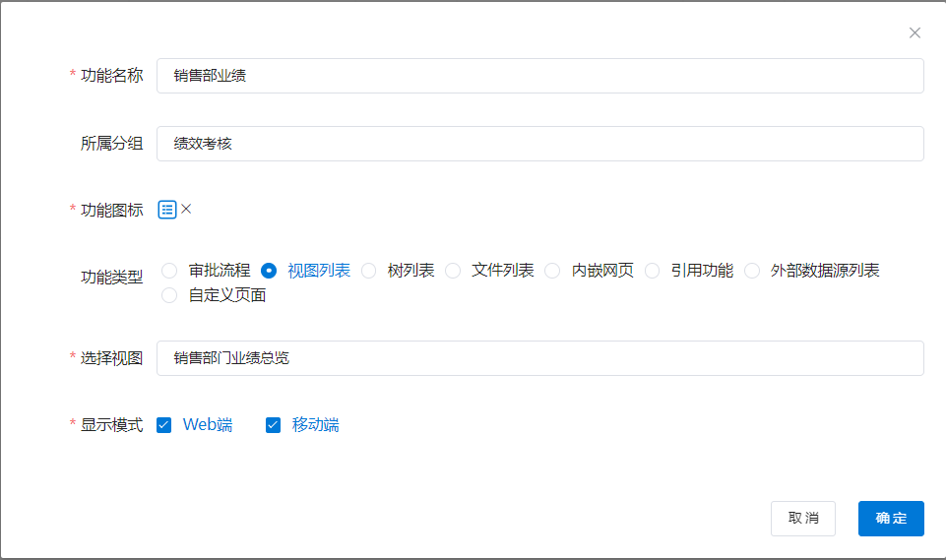Toggle the 移动端 display mode checkbox

tap(274, 425)
